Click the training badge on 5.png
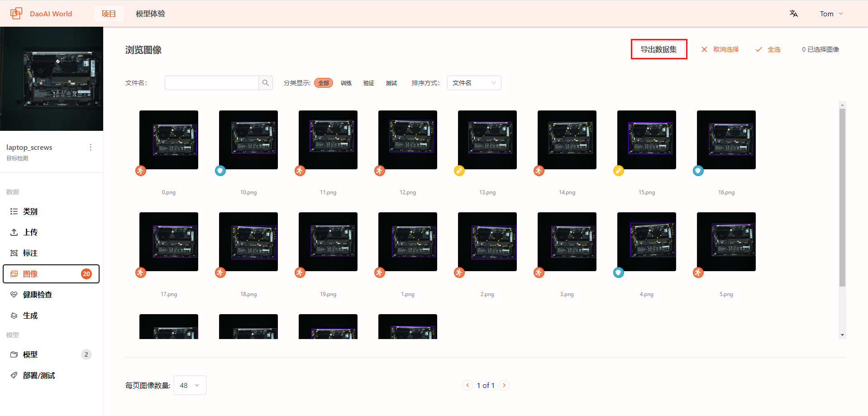The width and height of the screenshot is (868, 416). point(698,273)
